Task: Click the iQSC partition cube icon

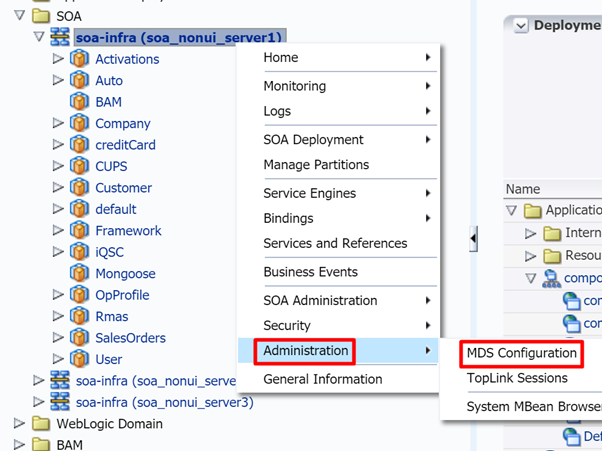Action: (x=79, y=252)
